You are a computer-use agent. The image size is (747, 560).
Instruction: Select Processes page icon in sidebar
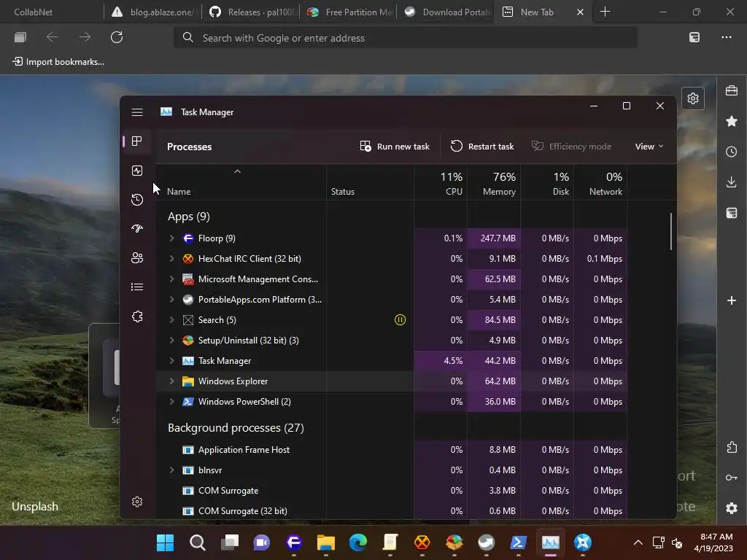(137, 141)
